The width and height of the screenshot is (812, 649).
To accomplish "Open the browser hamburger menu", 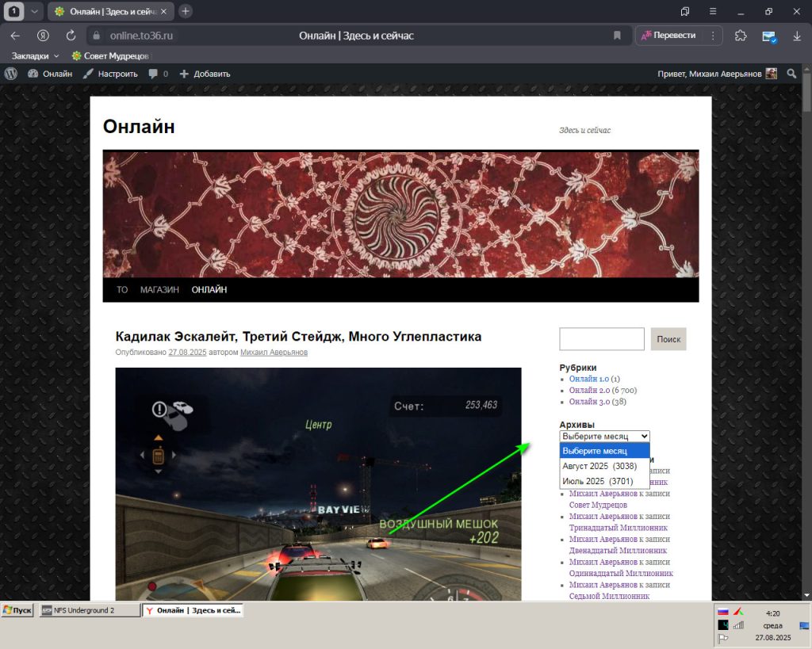I will 713,11.
